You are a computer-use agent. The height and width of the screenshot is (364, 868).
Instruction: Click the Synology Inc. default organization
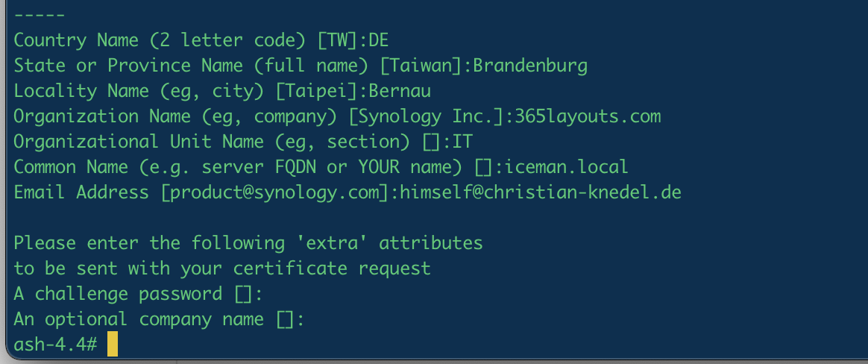(x=426, y=116)
